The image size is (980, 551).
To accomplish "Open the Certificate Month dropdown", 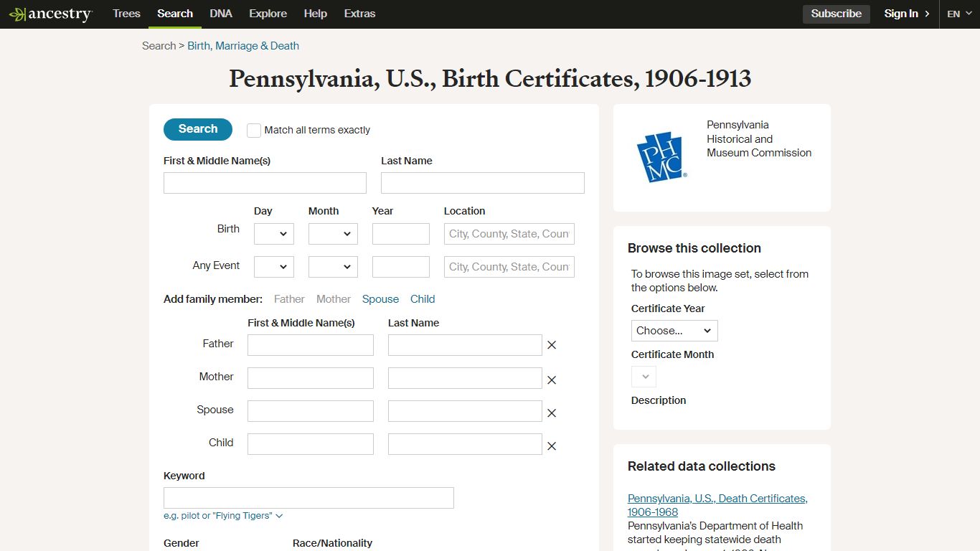I will (644, 377).
